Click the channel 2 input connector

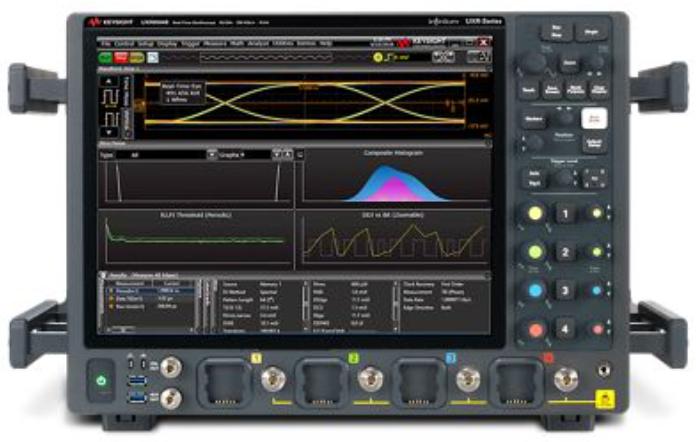click(x=370, y=379)
